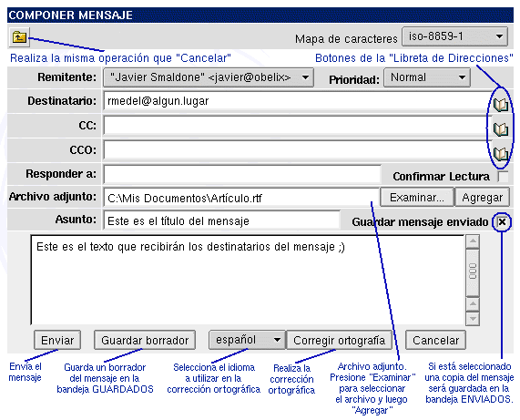The height and width of the screenshot is (420, 520).
Task: Click the scrollbar down arrow in message body
Action: click(x=473, y=319)
